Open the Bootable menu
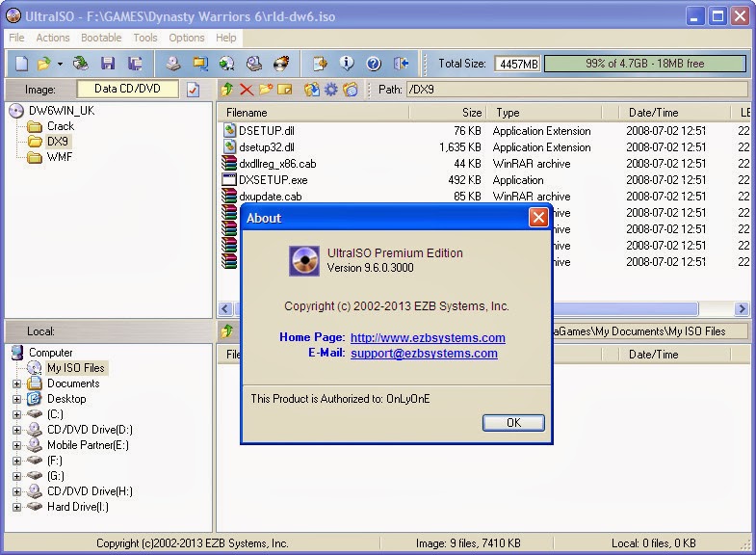This screenshot has height=555, width=756. point(101,38)
